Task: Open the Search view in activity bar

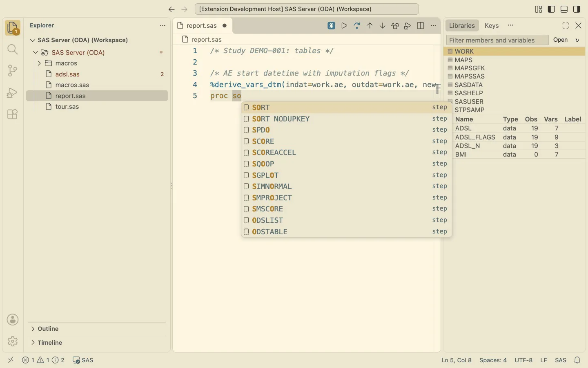Action: click(13, 49)
